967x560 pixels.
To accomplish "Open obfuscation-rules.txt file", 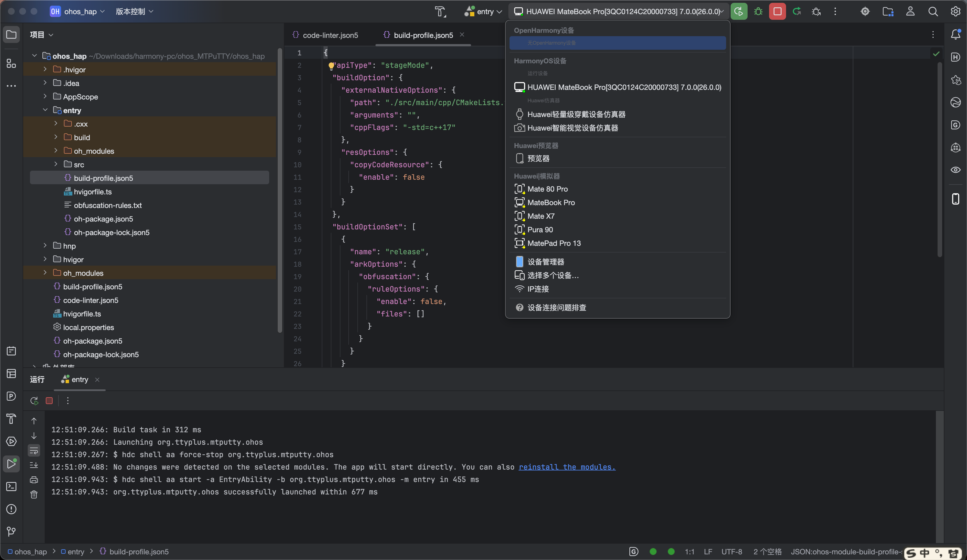I will coord(108,205).
